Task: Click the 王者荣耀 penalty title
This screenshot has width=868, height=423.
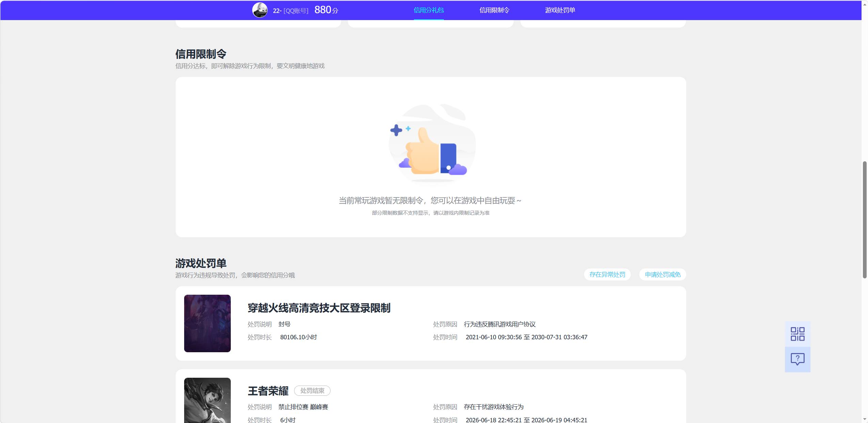Action: coord(268,391)
